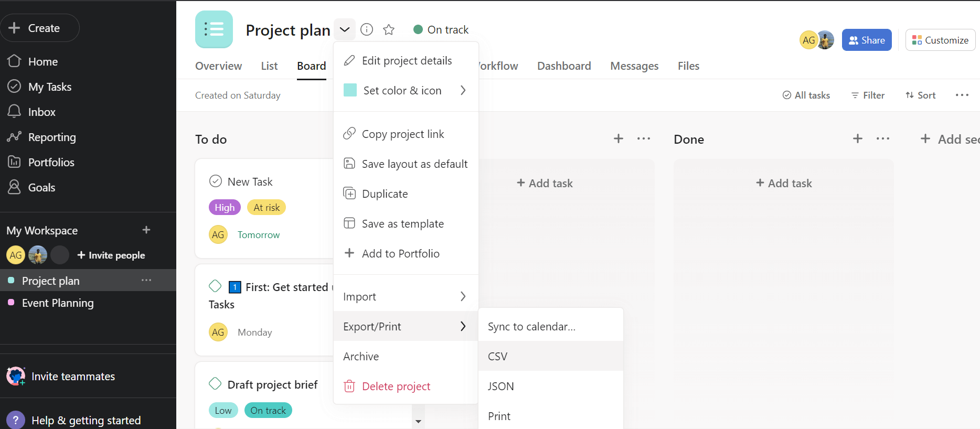The image size is (980, 429).
Task: Collapse the Project plan dropdown arrow
Action: click(x=344, y=29)
